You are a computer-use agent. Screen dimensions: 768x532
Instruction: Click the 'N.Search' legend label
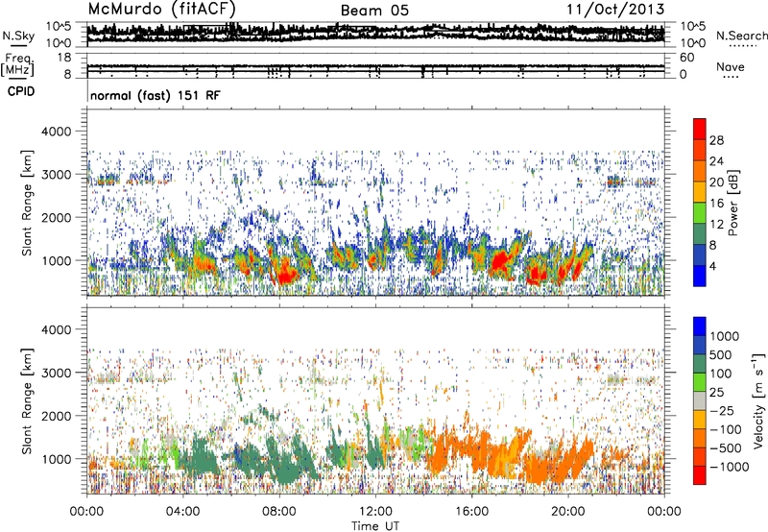tap(741, 36)
